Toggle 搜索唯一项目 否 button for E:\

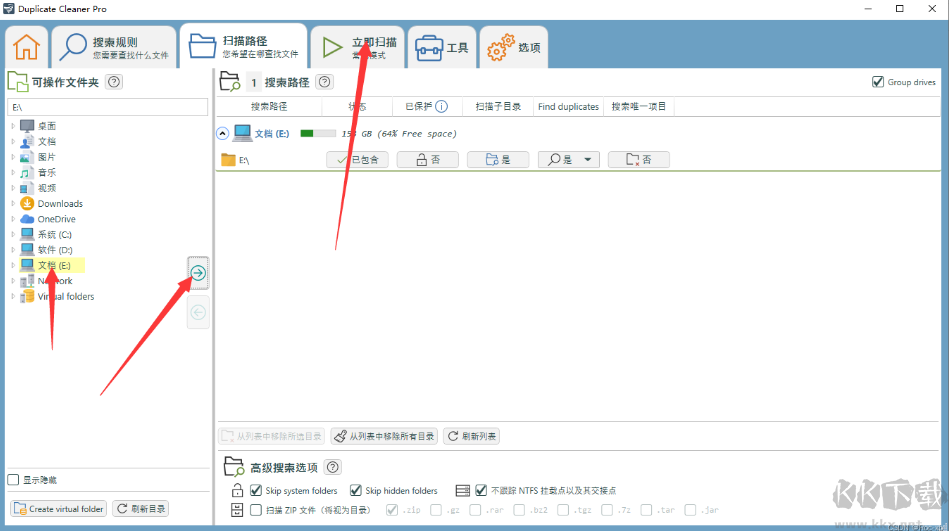639,160
